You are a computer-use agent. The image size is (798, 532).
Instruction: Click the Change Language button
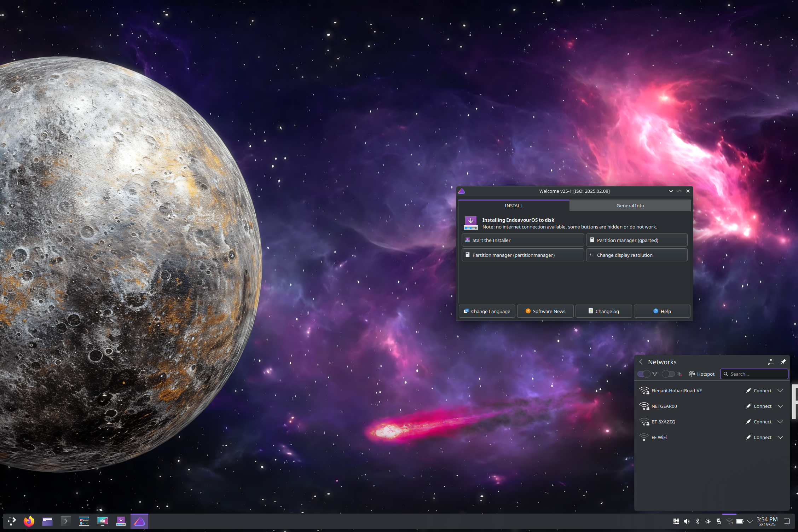[x=487, y=311]
